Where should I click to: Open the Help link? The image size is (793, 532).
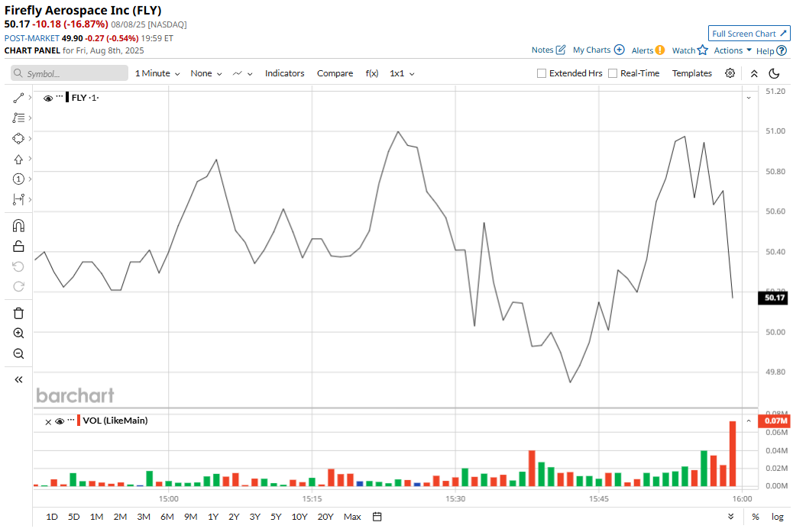tap(772, 50)
